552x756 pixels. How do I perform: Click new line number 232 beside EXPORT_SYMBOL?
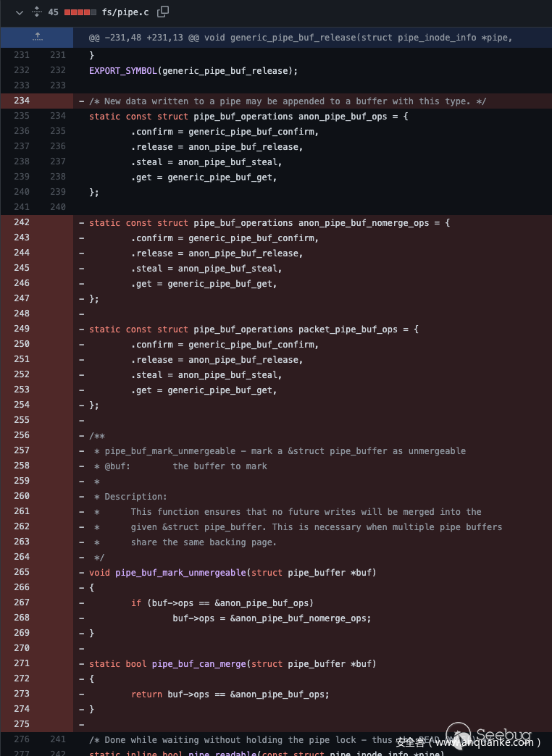coord(57,70)
